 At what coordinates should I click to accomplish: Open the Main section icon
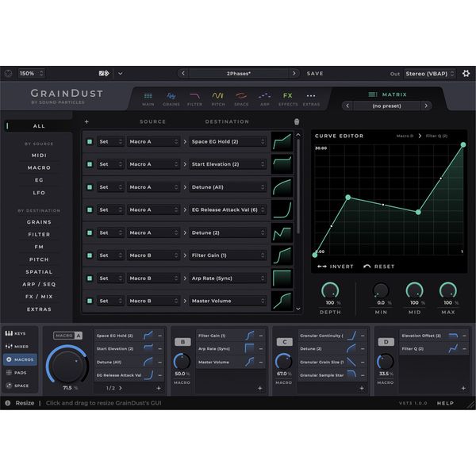148,96
